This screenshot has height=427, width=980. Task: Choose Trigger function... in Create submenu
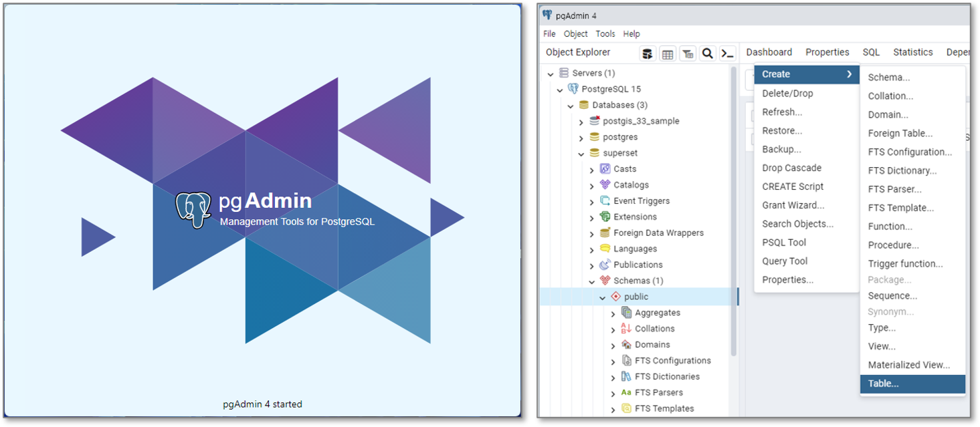coord(912,264)
